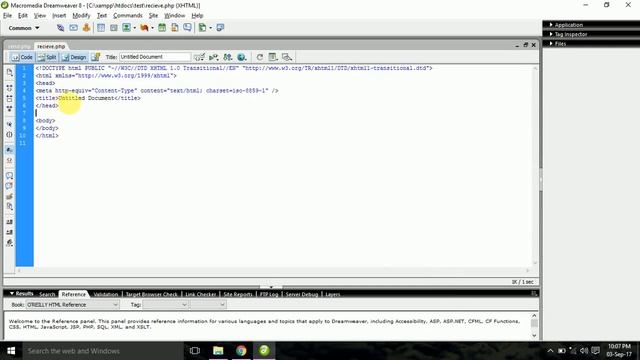The width and height of the screenshot is (640, 360).
Task: Open File Explorer from the taskbar
Action: [218, 351]
